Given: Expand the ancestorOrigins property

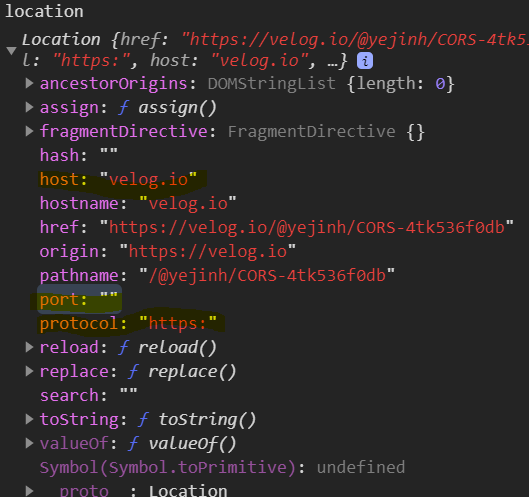Looking at the screenshot, I should [29, 83].
